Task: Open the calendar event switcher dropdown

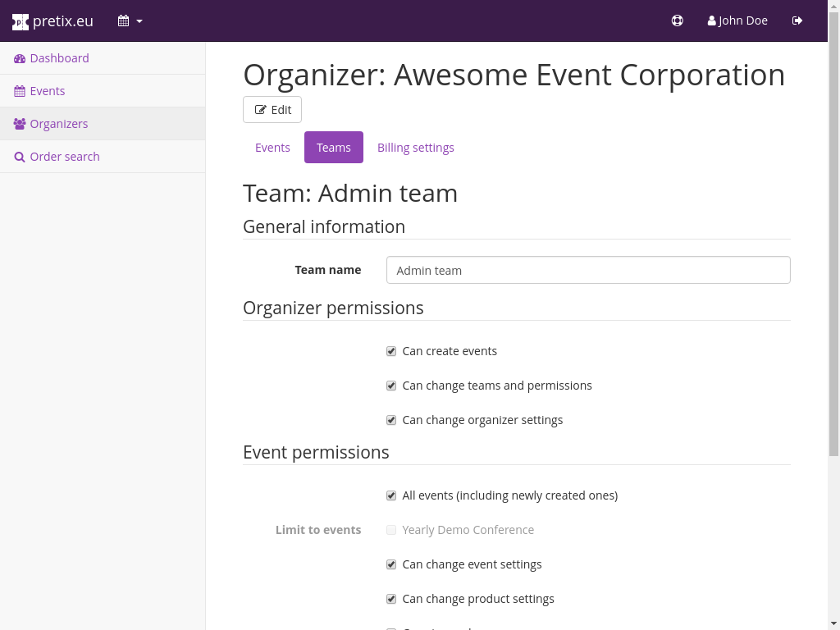Action: 130,21
